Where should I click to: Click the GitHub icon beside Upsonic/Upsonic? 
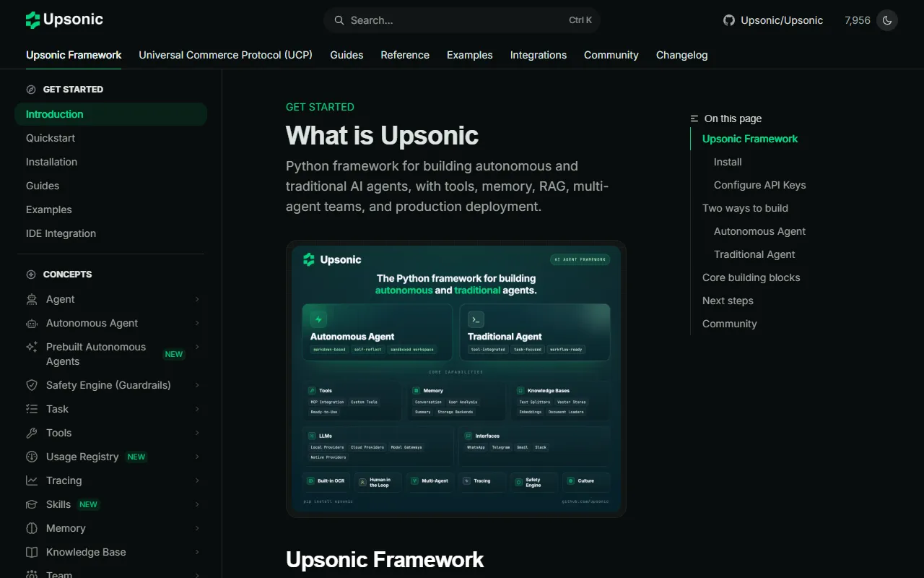click(x=729, y=20)
